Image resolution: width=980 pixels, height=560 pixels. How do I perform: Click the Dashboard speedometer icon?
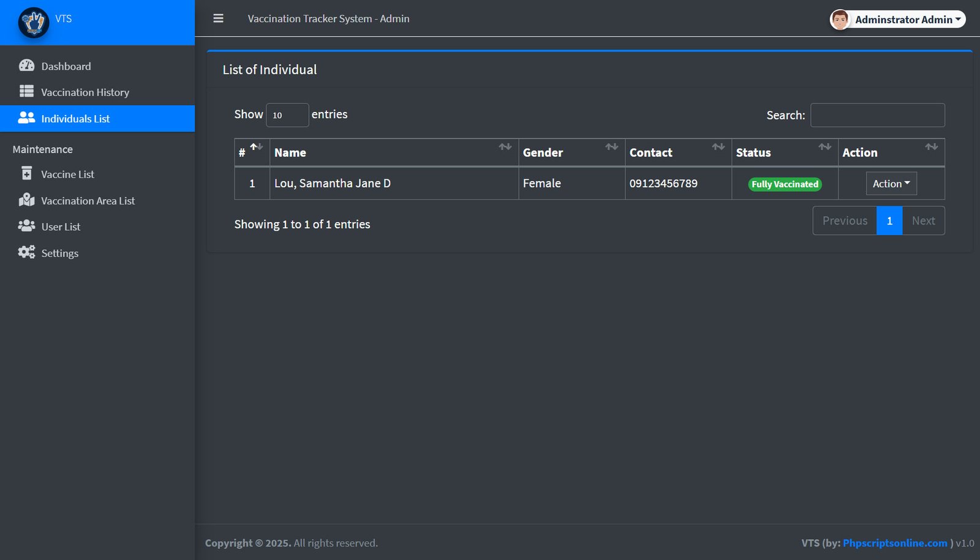click(26, 65)
